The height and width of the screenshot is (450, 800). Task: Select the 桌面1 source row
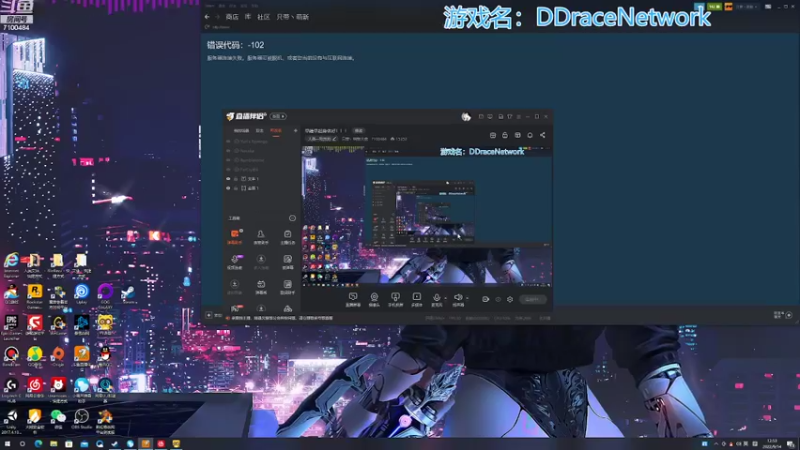262,188
